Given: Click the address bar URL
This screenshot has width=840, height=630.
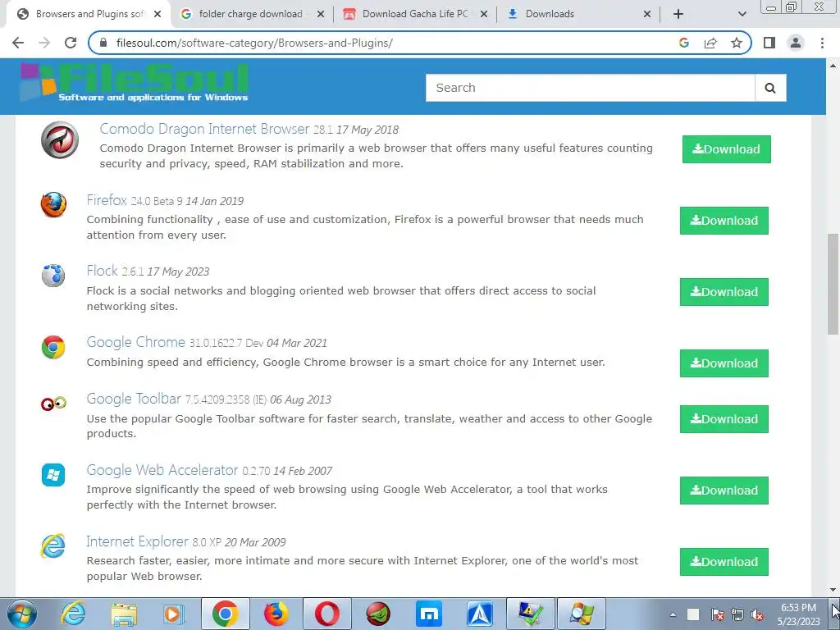Looking at the screenshot, I should click(x=254, y=43).
